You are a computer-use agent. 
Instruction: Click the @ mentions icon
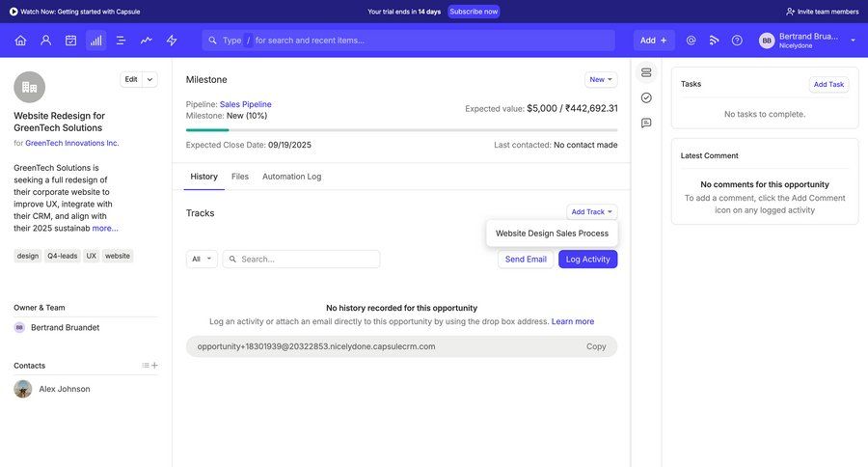tap(691, 41)
